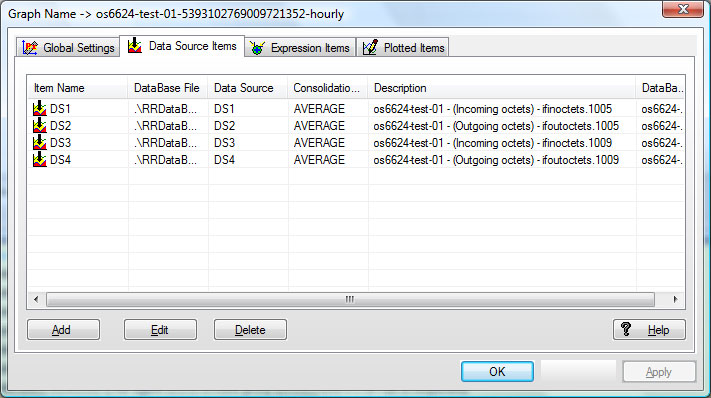Click the horizontal scrollbar thumb
711x398 pixels.
(x=350, y=299)
